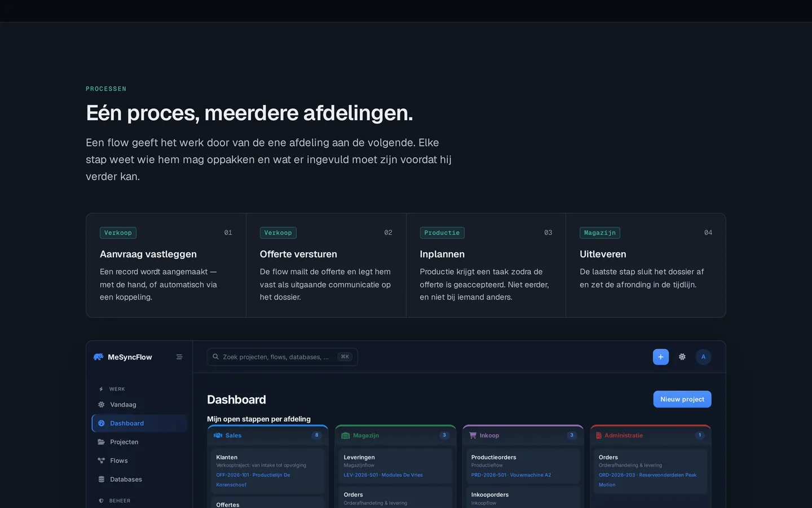
Task: Open settings via gear icon
Action: [x=682, y=357]
